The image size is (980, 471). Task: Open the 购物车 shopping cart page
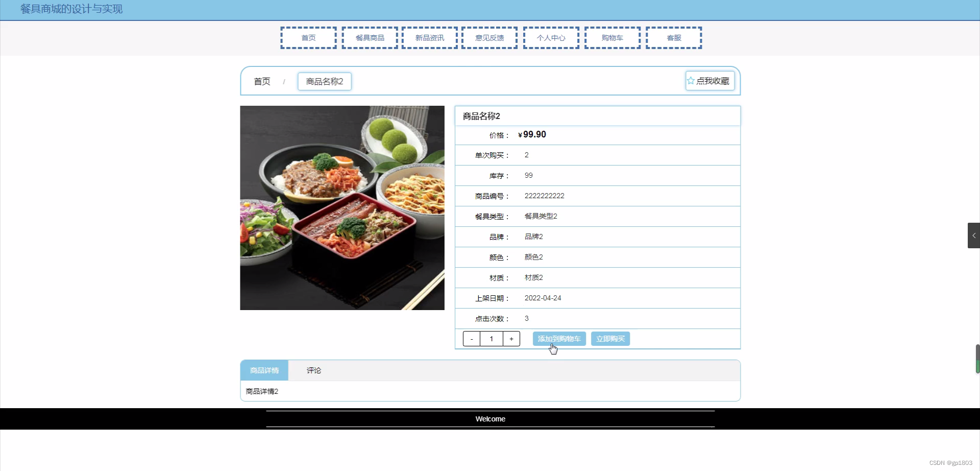(x=612, y=37)
